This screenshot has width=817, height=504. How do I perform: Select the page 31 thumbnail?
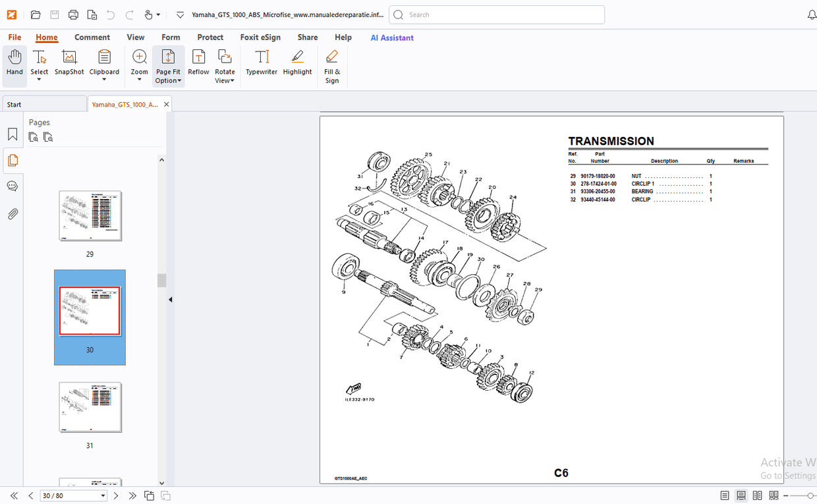click(x=90, y=406)
